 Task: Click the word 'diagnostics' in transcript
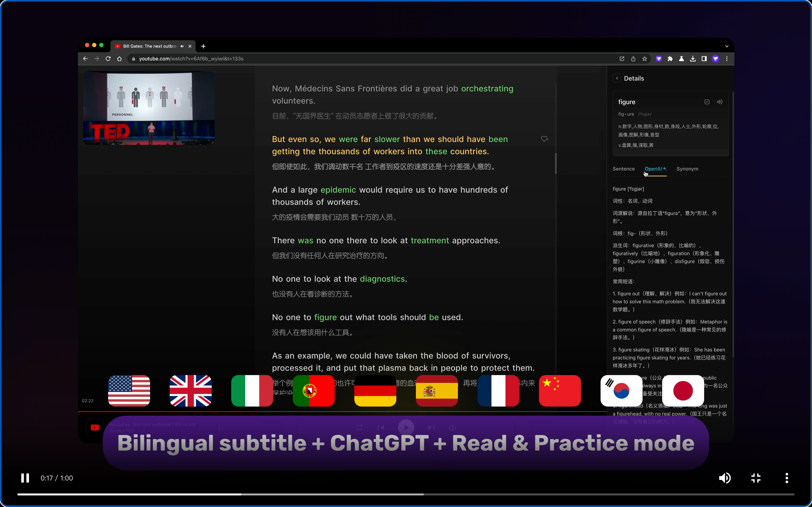(382, 279)
